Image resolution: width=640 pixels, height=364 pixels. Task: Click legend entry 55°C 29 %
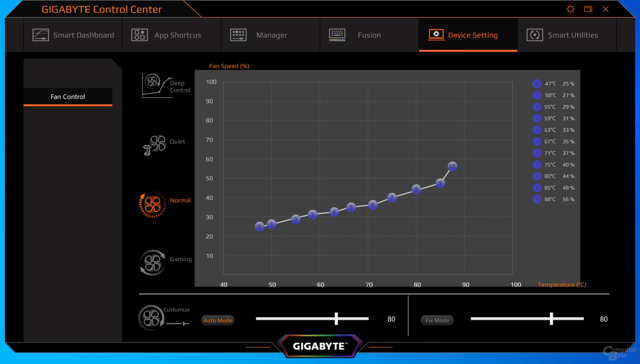point(554,107)
